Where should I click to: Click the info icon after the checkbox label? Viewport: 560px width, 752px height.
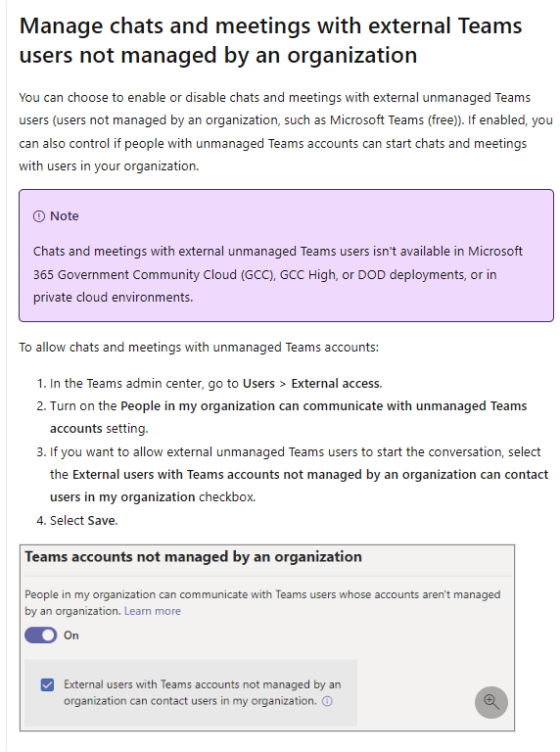327,701
